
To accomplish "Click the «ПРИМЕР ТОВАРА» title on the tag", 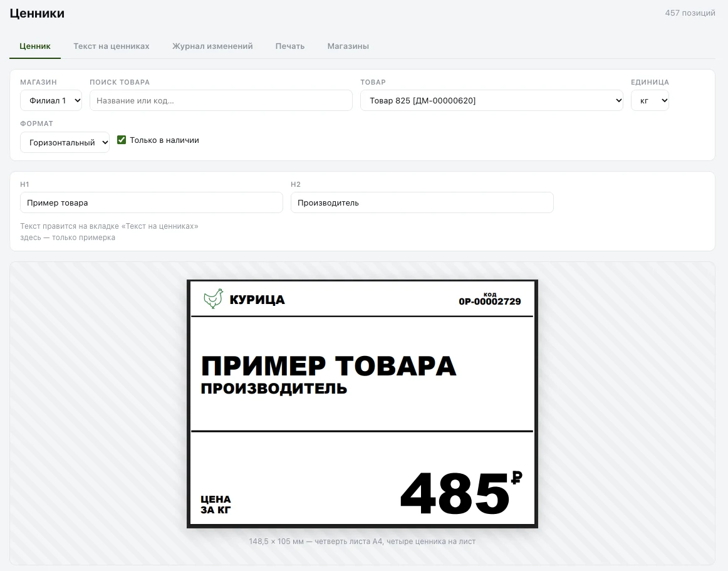I will click(329, 365).
